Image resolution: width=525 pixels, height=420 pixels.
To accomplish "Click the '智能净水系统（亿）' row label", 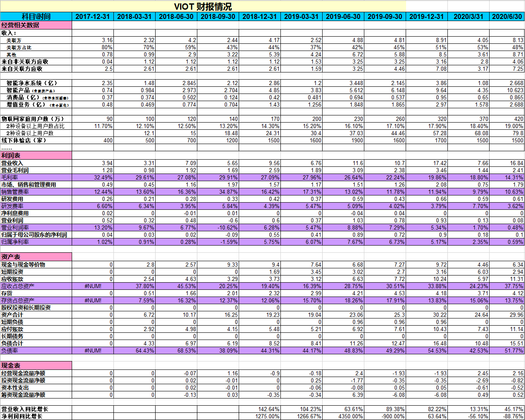I will pos(32,83).
